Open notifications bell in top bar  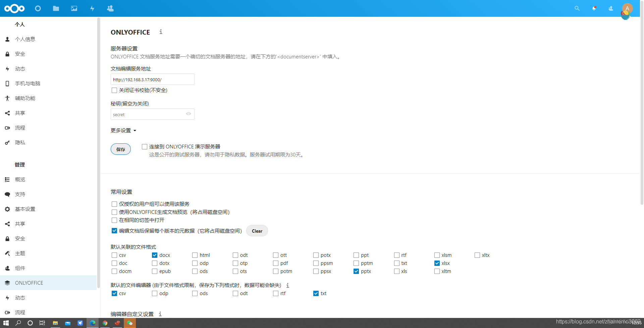pos(594,8)
